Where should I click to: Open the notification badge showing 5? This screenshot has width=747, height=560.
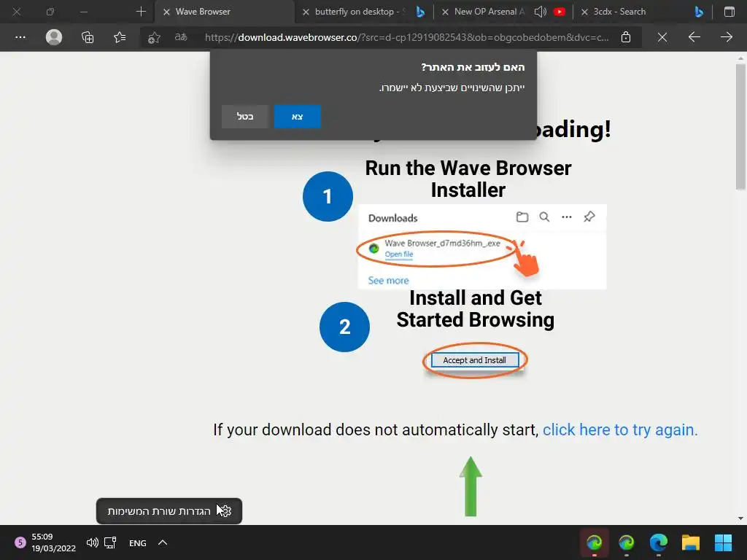[x=20, y=542]
